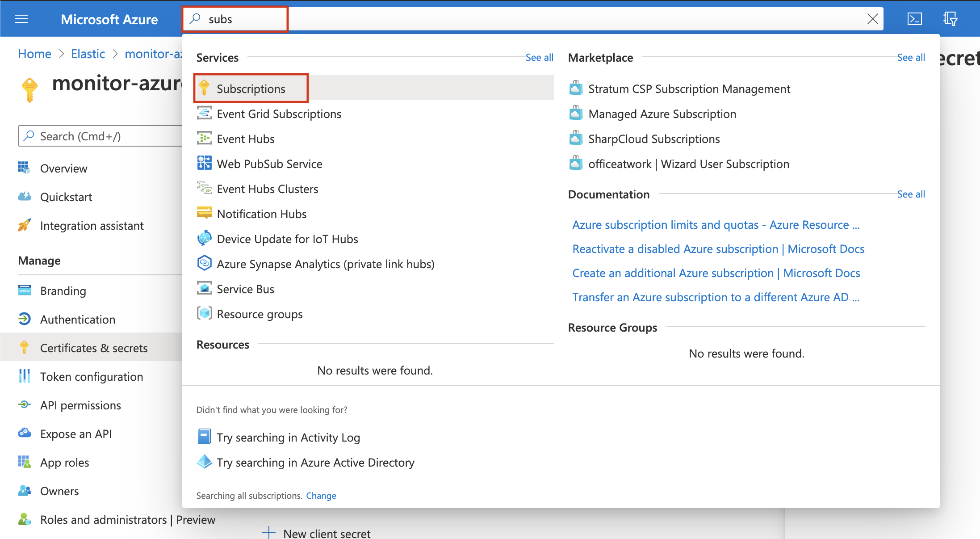980x539 pixels.
Task: Open Device Update for IoT Hubs
Action: [x=287, y=239]
